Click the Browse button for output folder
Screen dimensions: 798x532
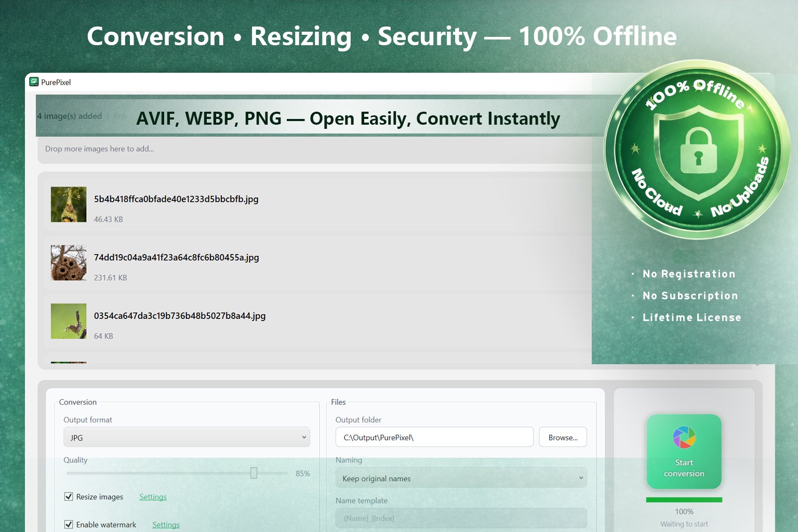click(563, 437)
